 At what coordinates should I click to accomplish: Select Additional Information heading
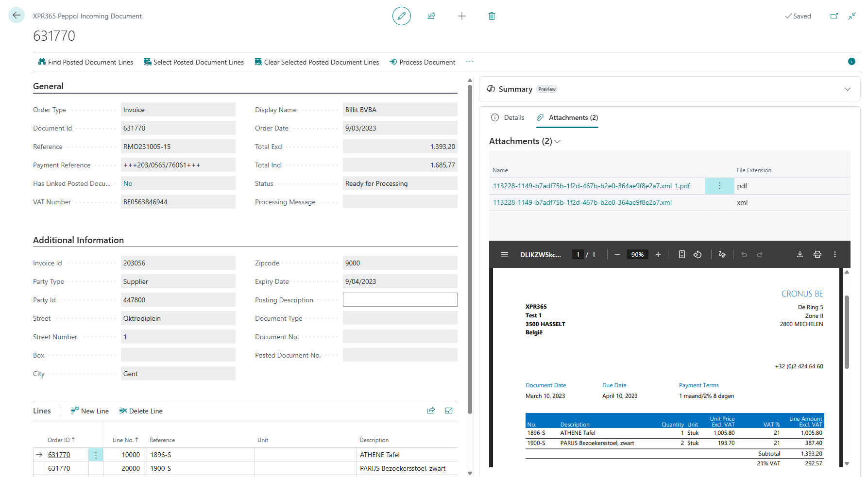pos(78,240)
